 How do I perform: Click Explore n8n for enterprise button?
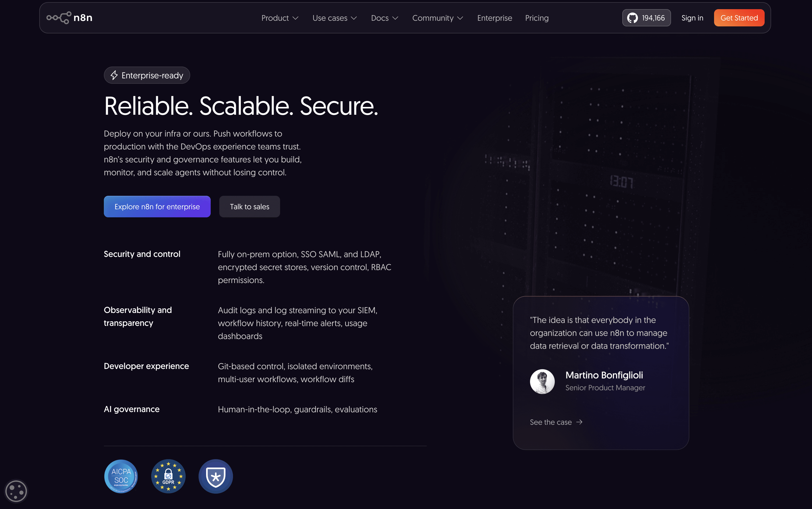pyautogui.click(x=157, y=207)
